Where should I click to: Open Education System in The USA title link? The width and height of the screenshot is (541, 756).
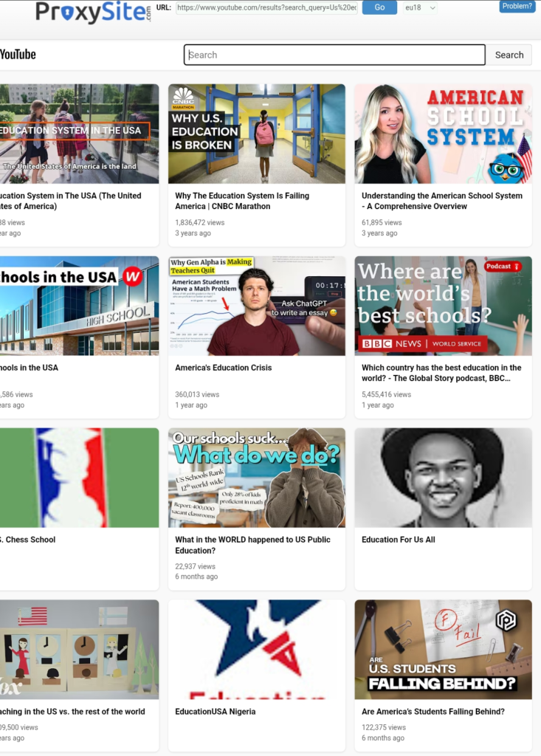click(x=70, y=201)
